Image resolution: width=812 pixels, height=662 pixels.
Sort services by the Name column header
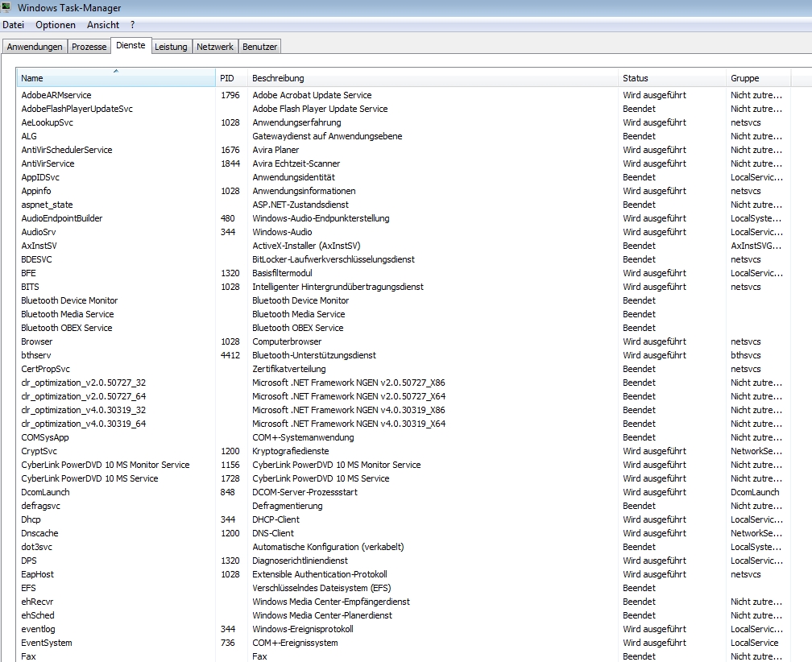tap(115, 78)
